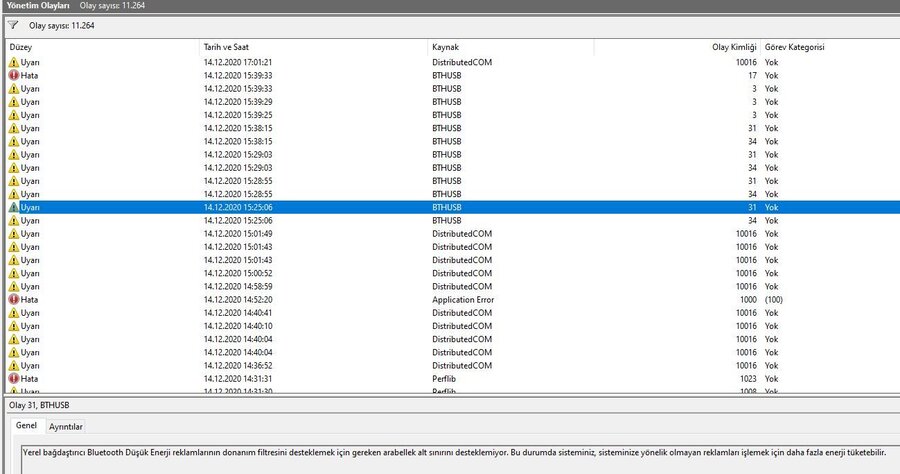
Task: Click error icon of 15:39:33 BTHUSB Hata
Action: tap(14, 75)
